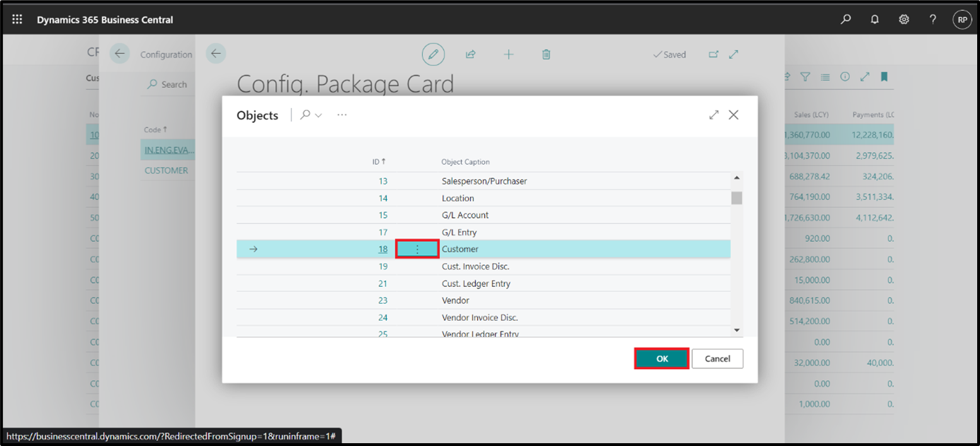
Task: Click the search magnifier in top bar
Action: [x=846, y=20]
